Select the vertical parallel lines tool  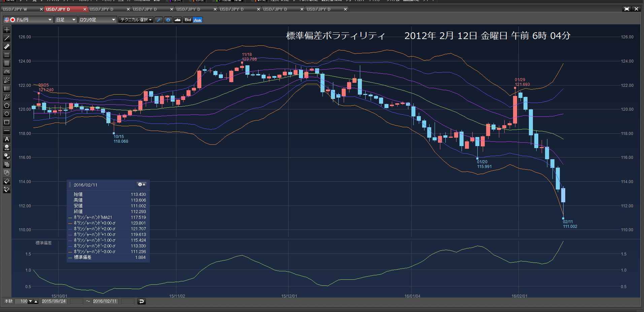pyautogui.click(x=7, y=89)
